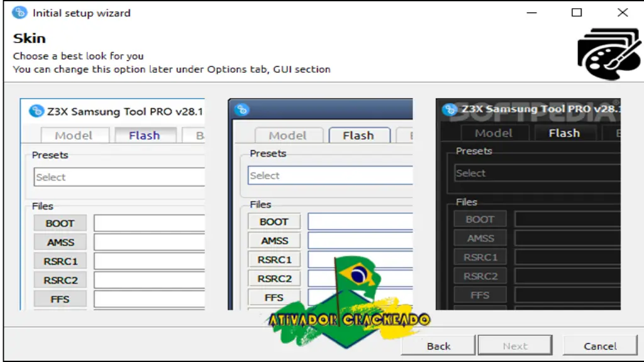Screen dimensions: 644x362
Task: Click Z3X logo icon in light skin preview
Action: coord(36,111)
